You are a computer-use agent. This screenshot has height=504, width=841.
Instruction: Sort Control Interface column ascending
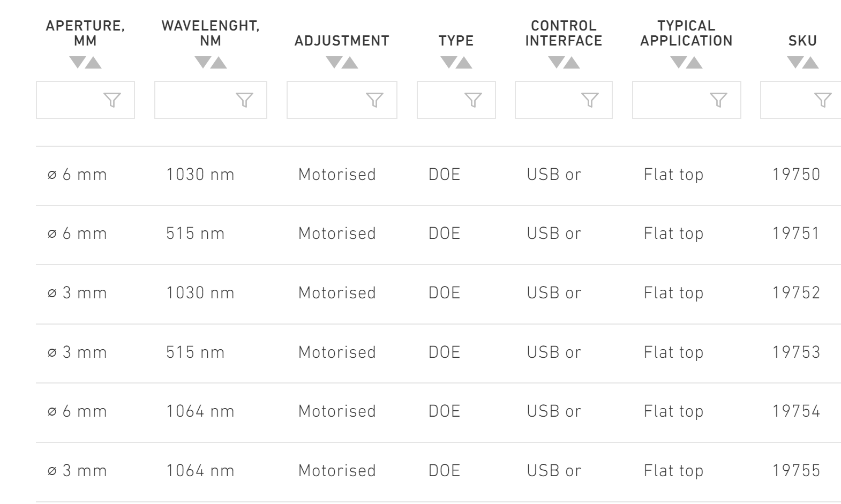click(x=572, y=63)
